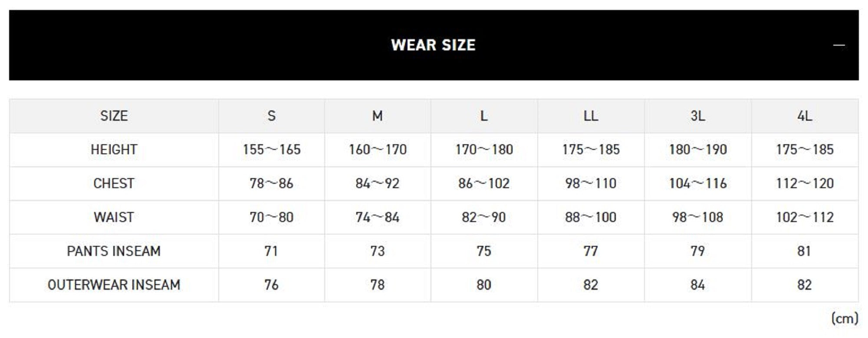Image resolution: width=868 pixels, height=338 pixels.
Task: Select the LL size column header
Action: [591, 116]
